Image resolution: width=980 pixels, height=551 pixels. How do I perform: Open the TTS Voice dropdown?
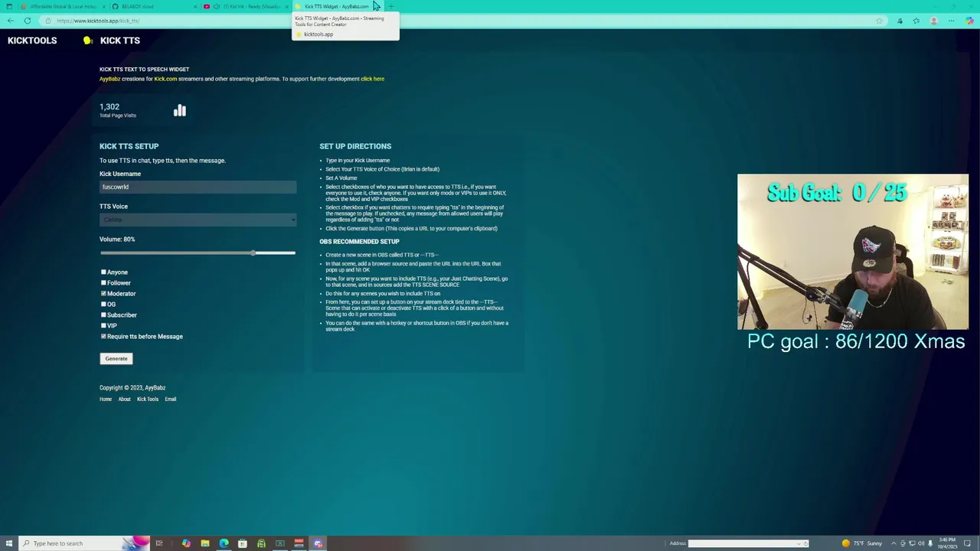[198, 220]
